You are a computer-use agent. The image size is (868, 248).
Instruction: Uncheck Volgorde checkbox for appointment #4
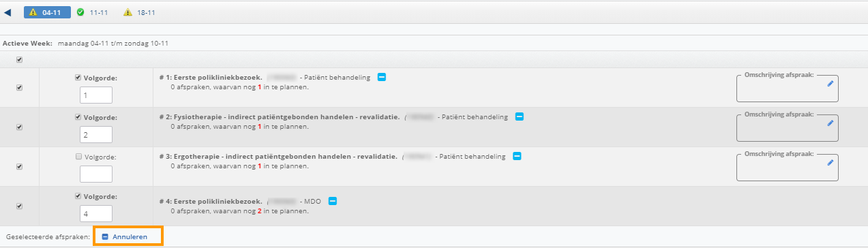coord(78,196)
